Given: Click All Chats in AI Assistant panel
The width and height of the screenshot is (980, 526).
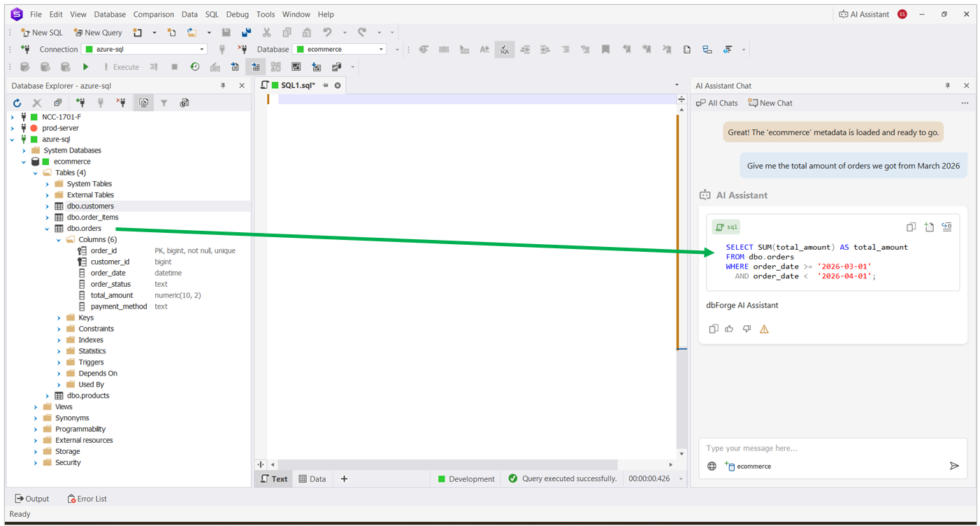Looking at the screenshot, I should click(x=717, y=103).
